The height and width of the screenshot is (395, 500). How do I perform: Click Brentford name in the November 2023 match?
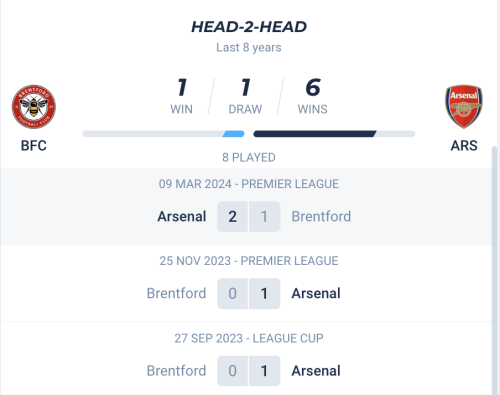coord(176,293)
